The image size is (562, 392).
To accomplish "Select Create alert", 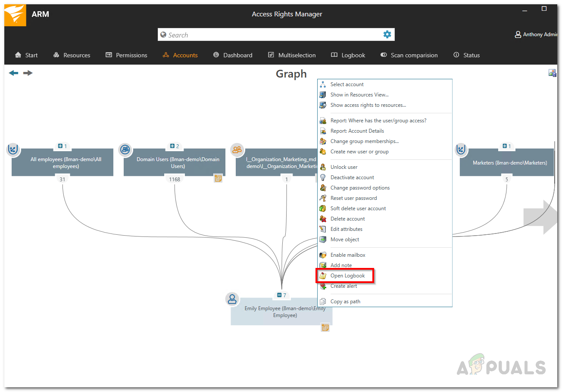I will (x=385, y=286).
